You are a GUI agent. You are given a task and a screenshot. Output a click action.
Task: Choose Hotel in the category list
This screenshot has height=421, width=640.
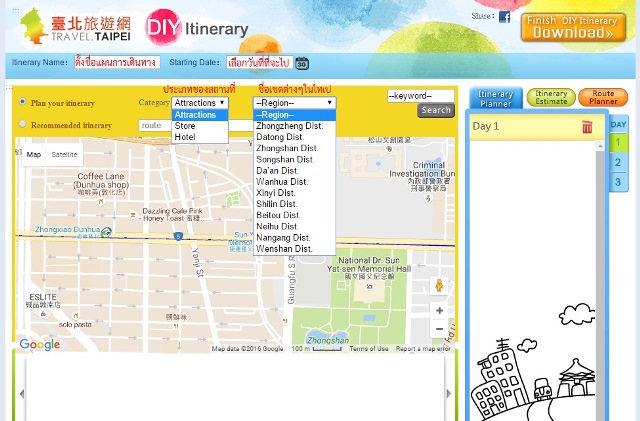(x=200, y=137)
